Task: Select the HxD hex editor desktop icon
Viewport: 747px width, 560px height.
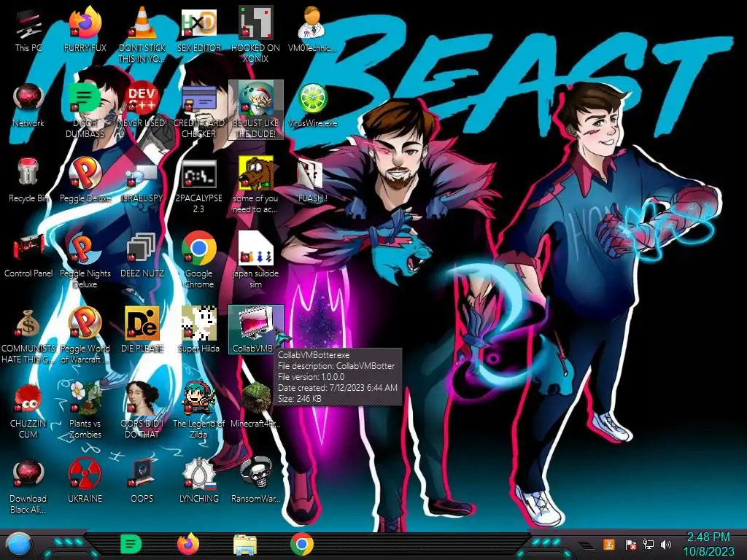Action: pyautogui.click(x=198, y=31)
